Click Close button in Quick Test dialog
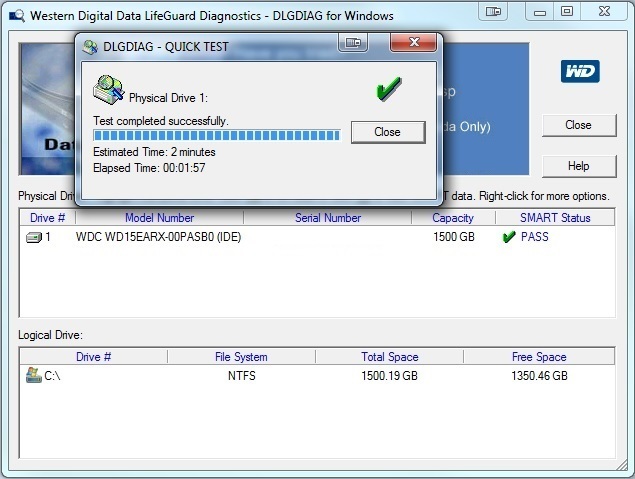This screenshot has height=479, width=635. pos(388,132)
